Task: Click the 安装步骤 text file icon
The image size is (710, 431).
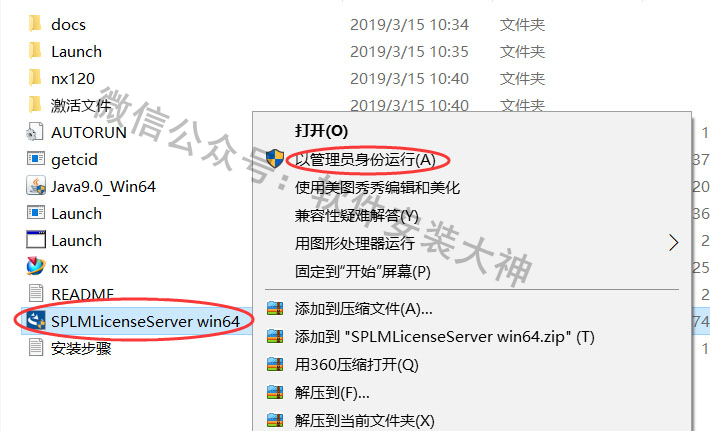Action: (x=36, y=347)
